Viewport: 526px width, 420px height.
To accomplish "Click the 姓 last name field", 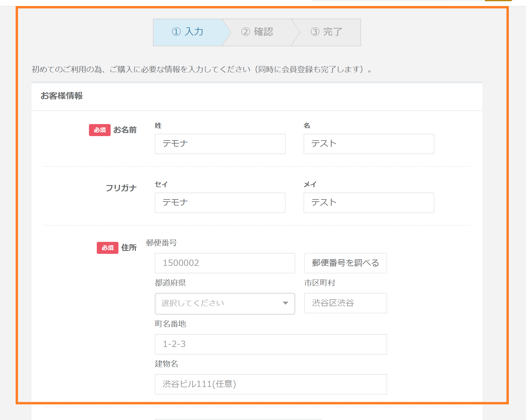I will click(x=220, y=144).
